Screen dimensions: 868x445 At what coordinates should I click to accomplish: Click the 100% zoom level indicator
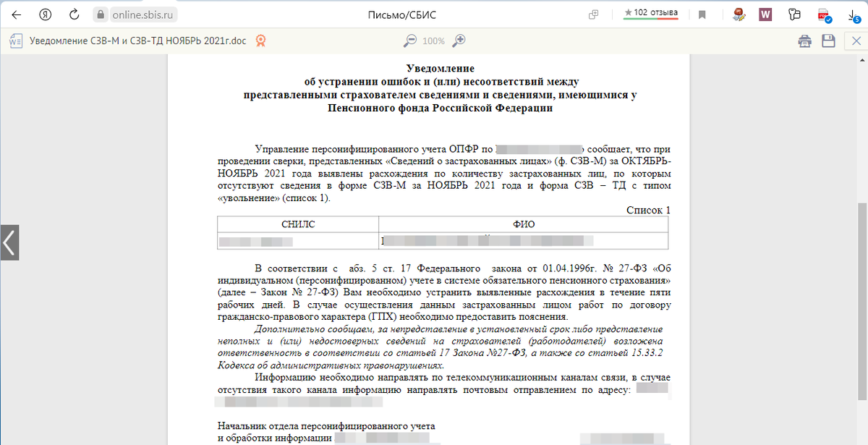433,41
